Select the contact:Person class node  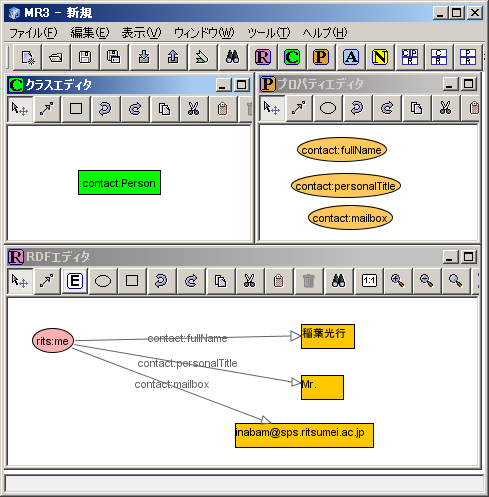119,183
